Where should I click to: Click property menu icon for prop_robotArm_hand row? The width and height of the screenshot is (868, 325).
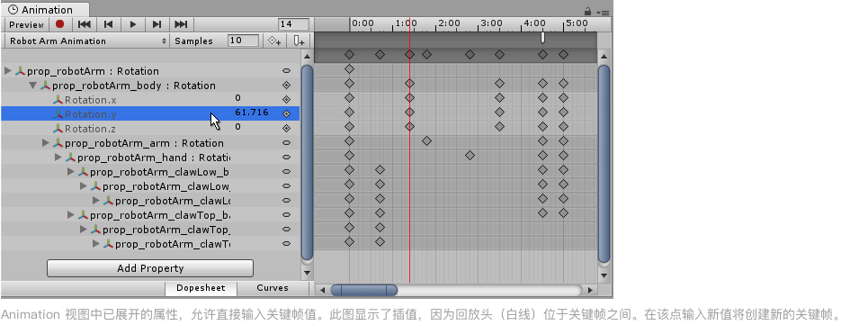point(286,158)
